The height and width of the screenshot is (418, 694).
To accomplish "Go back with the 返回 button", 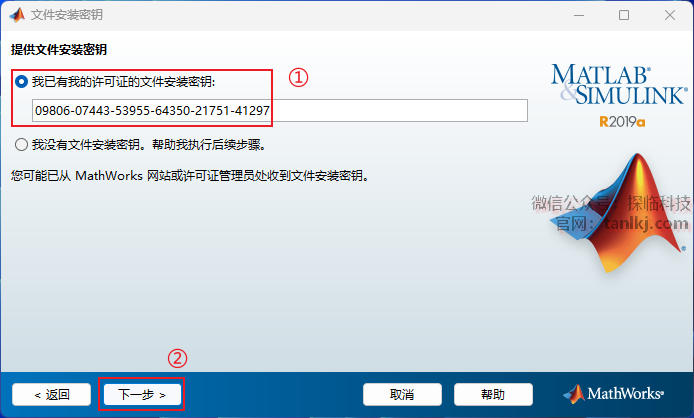I will click(51, 394).
